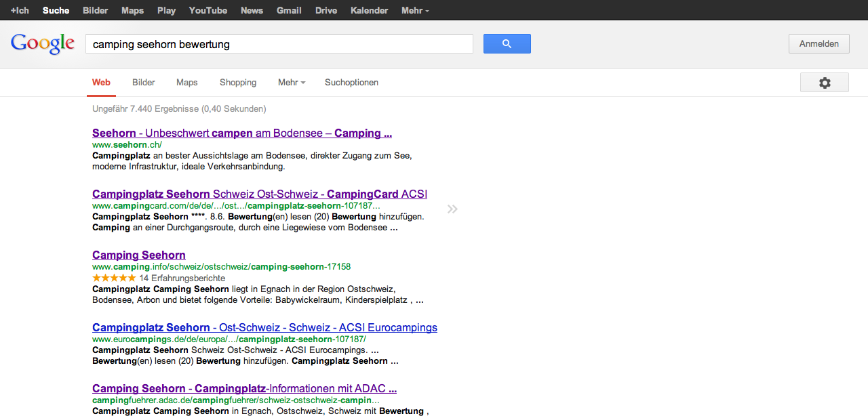
Task: Click the Google logo
Action: click(x=42, y=44)
